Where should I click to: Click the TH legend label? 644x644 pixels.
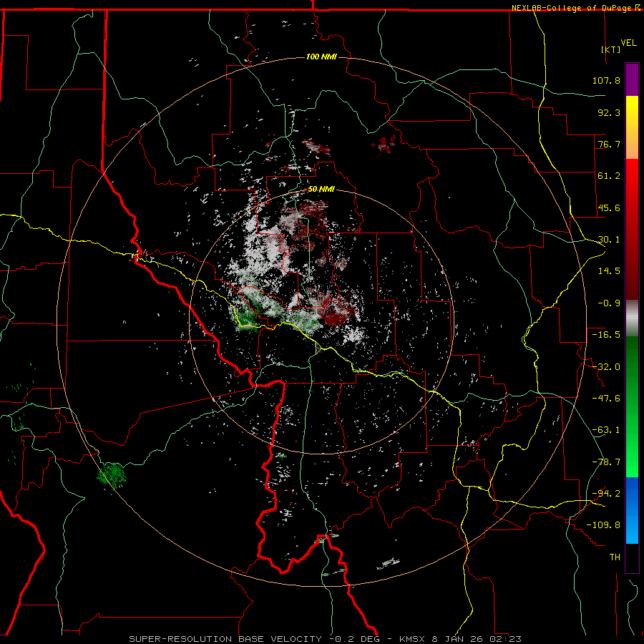[615, 557]
